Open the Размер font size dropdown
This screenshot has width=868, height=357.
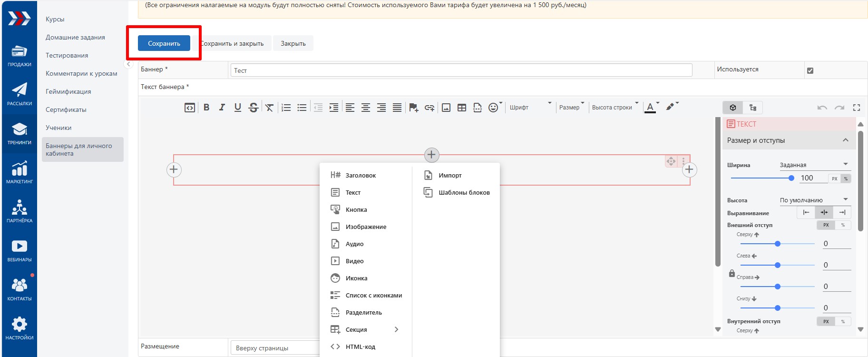tap(572, 108)
